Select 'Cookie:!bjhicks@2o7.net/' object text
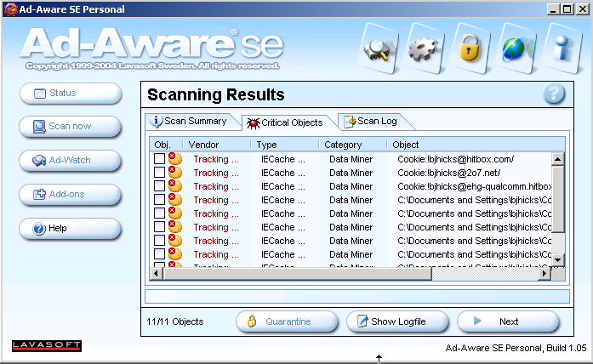The image size is (593, 364). (x=448, y=173)
